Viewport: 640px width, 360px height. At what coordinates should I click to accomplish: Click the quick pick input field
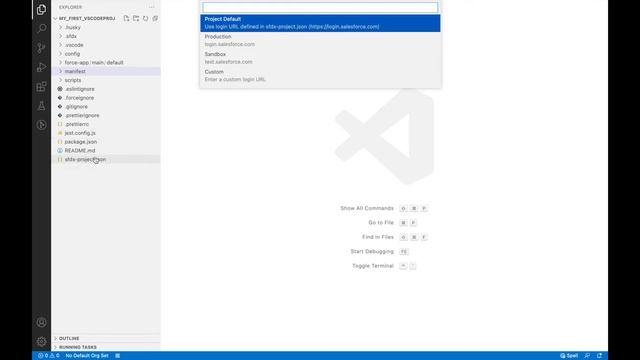tap(320, 7)
